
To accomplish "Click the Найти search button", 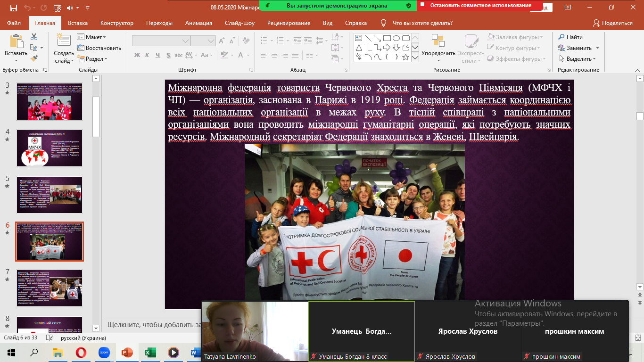I will tap(570, 37).
